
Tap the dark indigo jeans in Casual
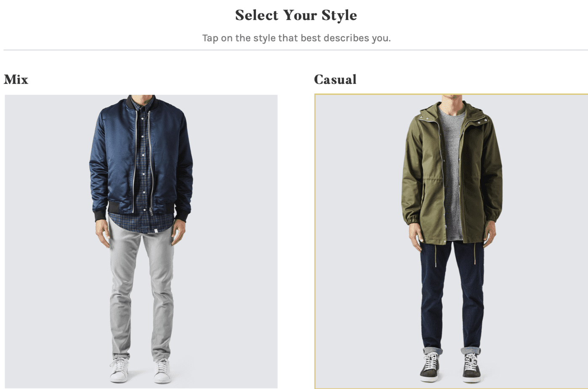(x=451, y=295)
